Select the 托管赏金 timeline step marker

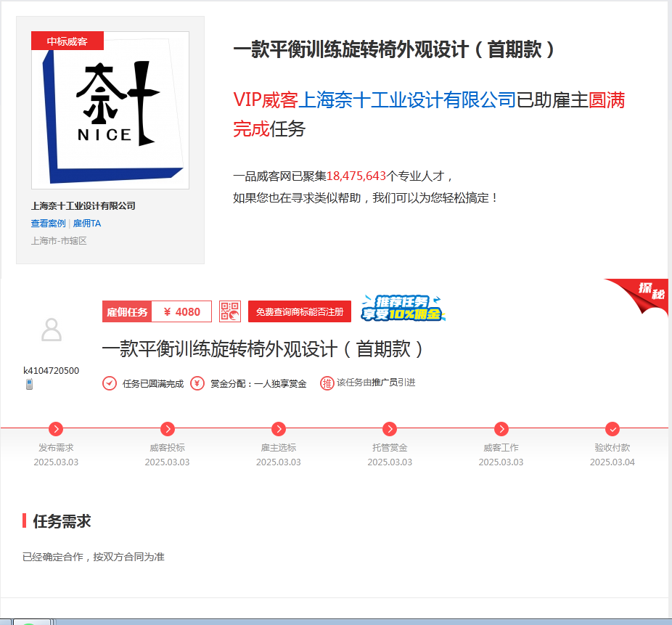click(x=390, y=429)
